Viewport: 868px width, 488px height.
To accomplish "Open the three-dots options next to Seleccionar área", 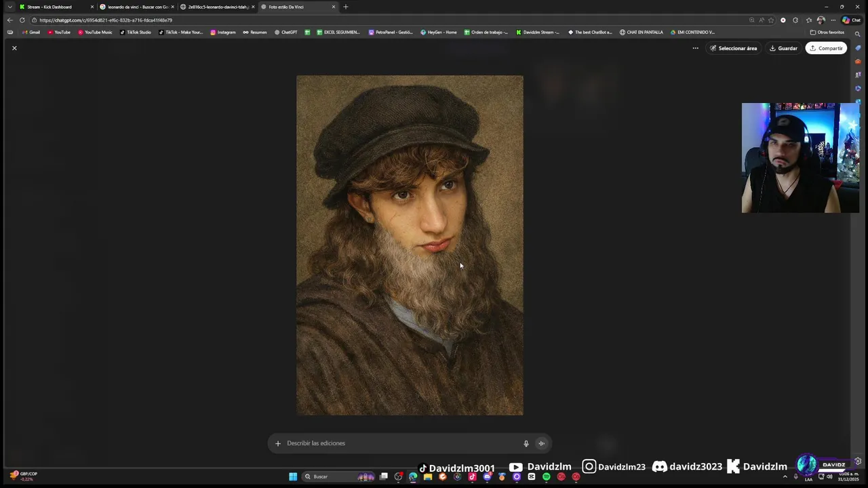I will pyautogui.click(x=695, y=48).
